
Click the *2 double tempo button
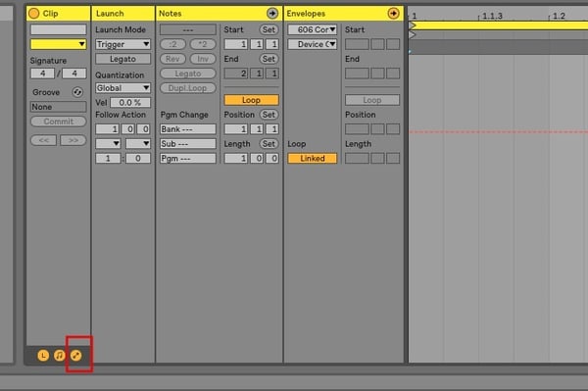[x=203, y=44]
